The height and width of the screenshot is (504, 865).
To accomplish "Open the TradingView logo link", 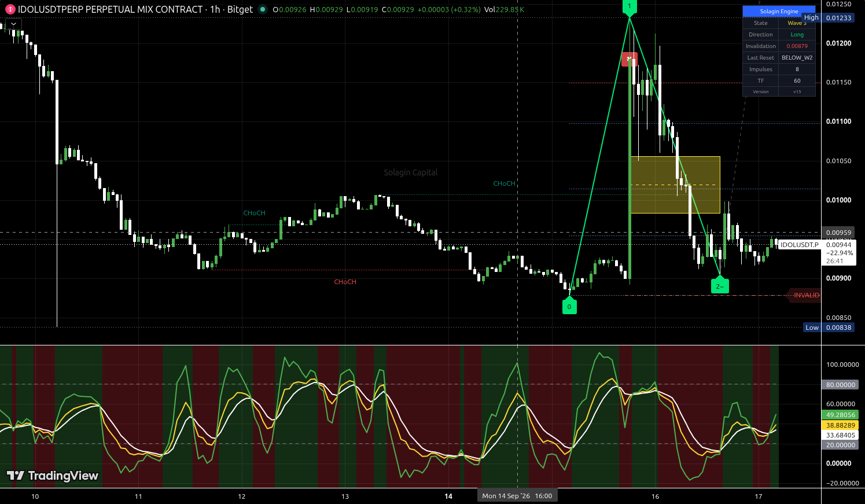I will (53, 476).
